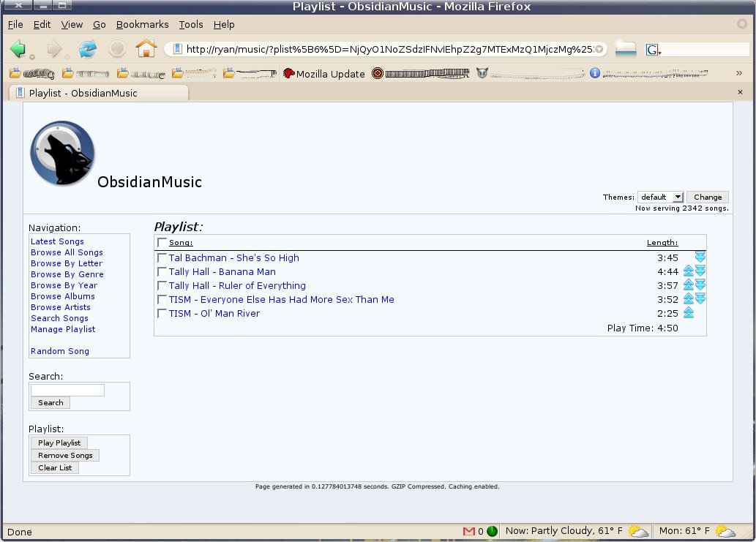756x542 pixels.
Task: Check the Tal Bachman - She's So High box
Action: pos(162,257)
